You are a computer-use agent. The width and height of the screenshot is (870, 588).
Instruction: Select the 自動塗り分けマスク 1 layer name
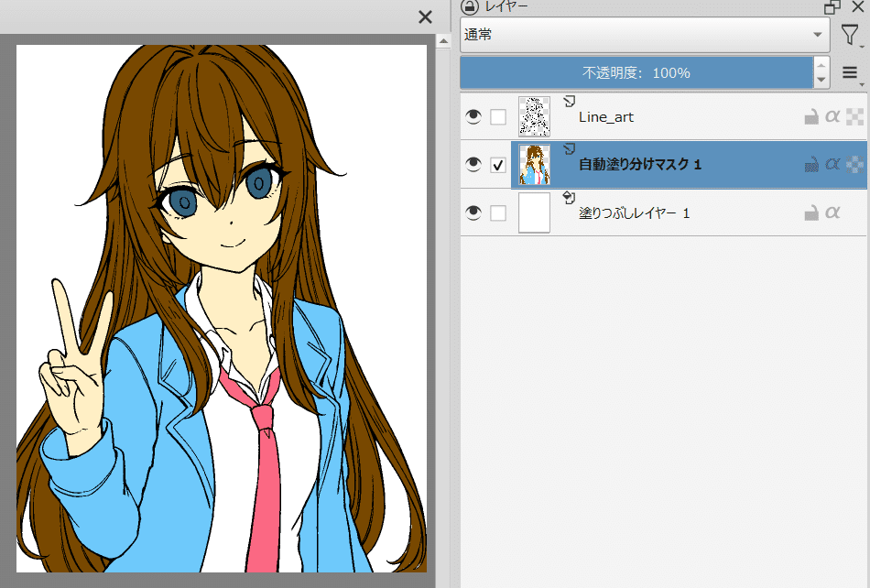click(x=640, y=164)
